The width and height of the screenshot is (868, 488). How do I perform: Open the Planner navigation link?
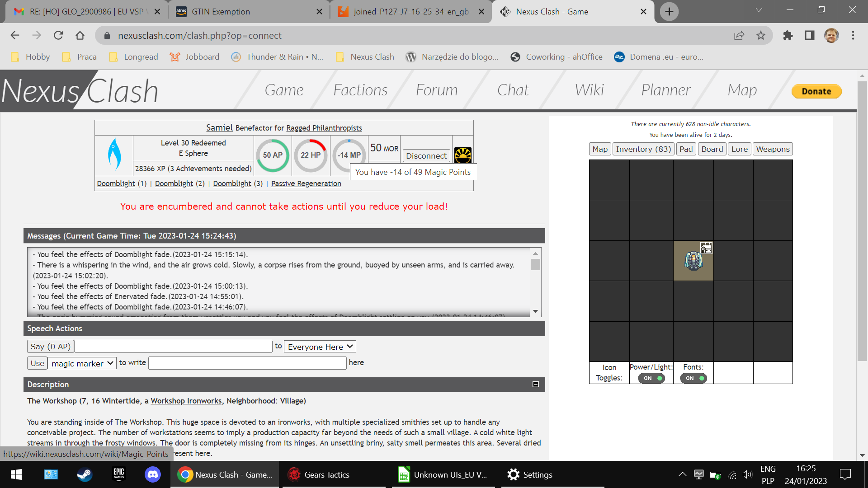coord(665,90)
